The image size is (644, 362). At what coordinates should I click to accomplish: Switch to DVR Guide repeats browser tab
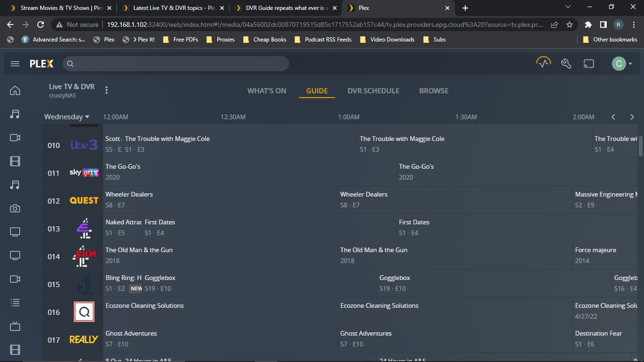click(286, 8)
